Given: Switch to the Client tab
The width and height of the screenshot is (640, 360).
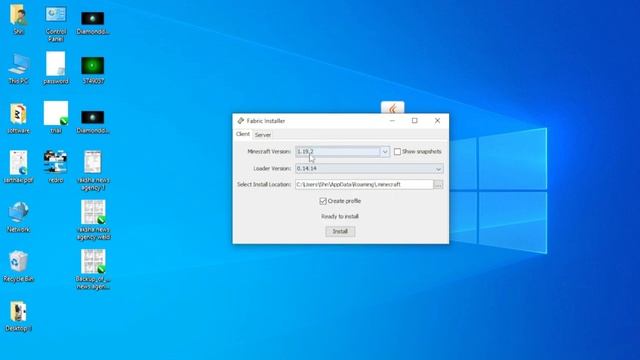Looking at the screenshot, I should 242,134.
